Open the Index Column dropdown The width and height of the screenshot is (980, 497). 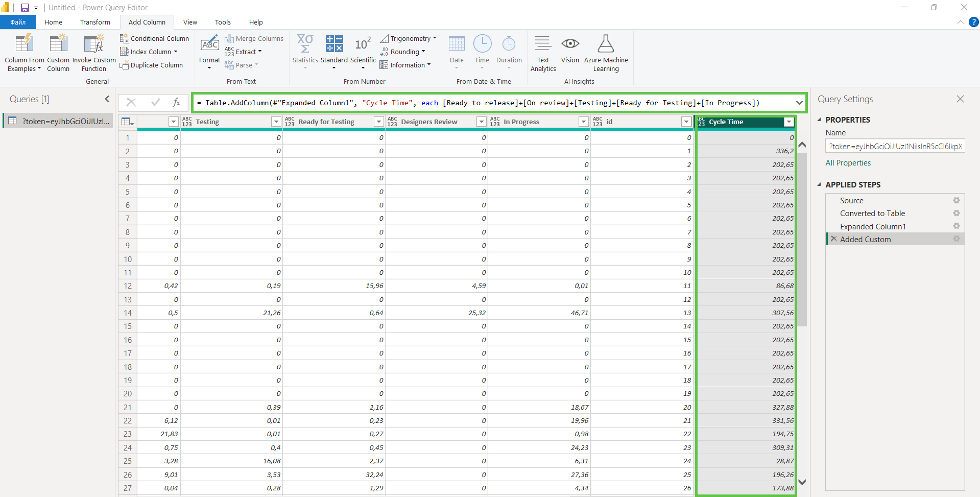tap(175, 52)
